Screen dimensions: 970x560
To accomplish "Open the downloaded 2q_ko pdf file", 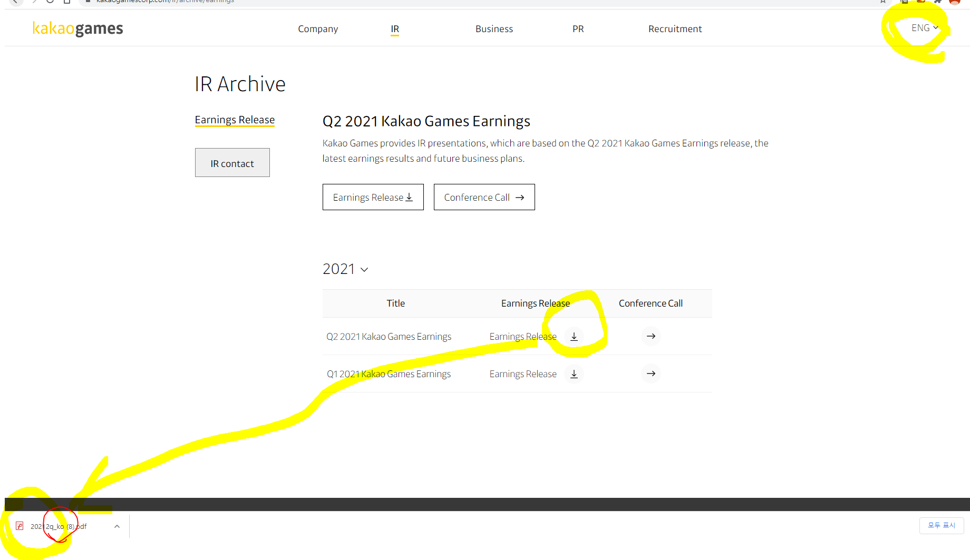I will 59,526.
